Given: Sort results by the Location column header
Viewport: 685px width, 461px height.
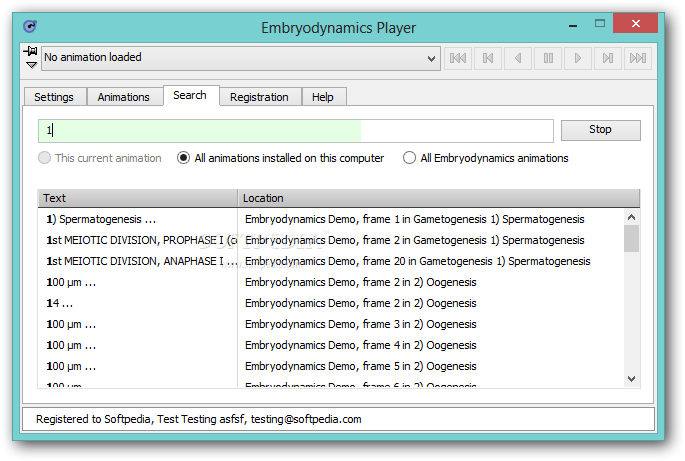Looking at the screenshot, I should 439,198.
